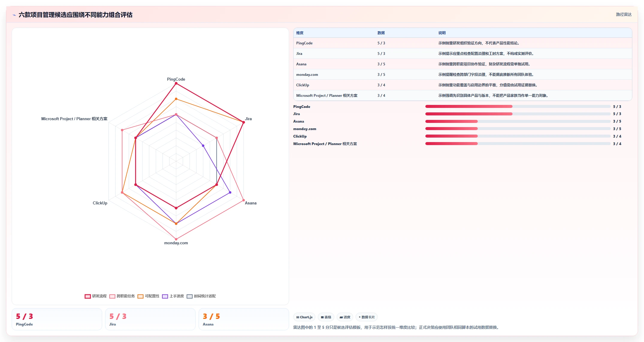Viewport: 644px width, 342px height.
Task: Click the Chart.js chip
Action: [x=304, y=317]
